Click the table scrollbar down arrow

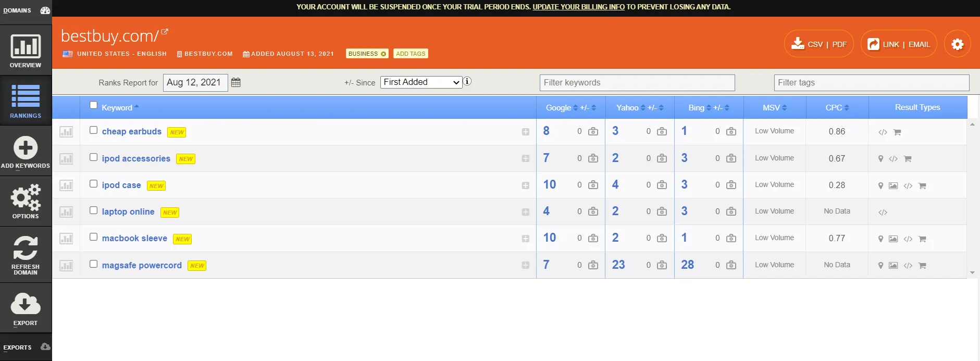(x=972, y=272)
